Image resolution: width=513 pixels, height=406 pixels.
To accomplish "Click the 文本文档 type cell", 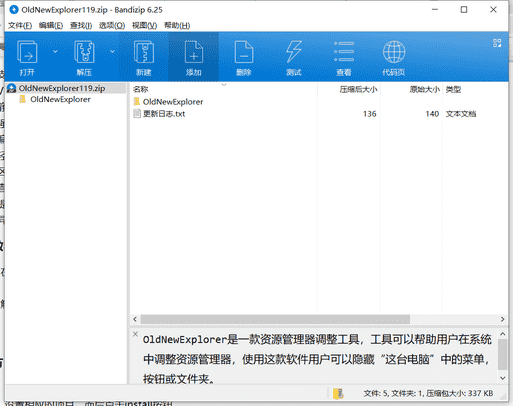I will pyautogui.click(x=461, y=114).
